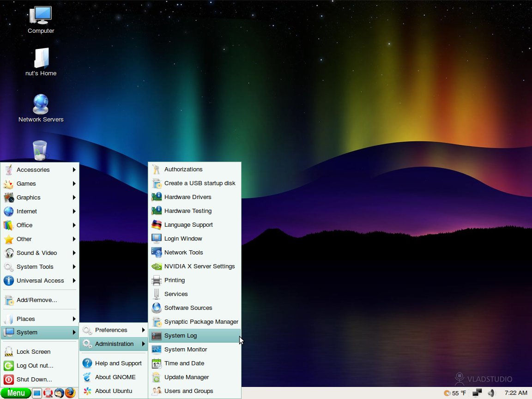The image size is (532, 399).
Task: Click the red lifesaver help launcher
Action: pos(48,393)
